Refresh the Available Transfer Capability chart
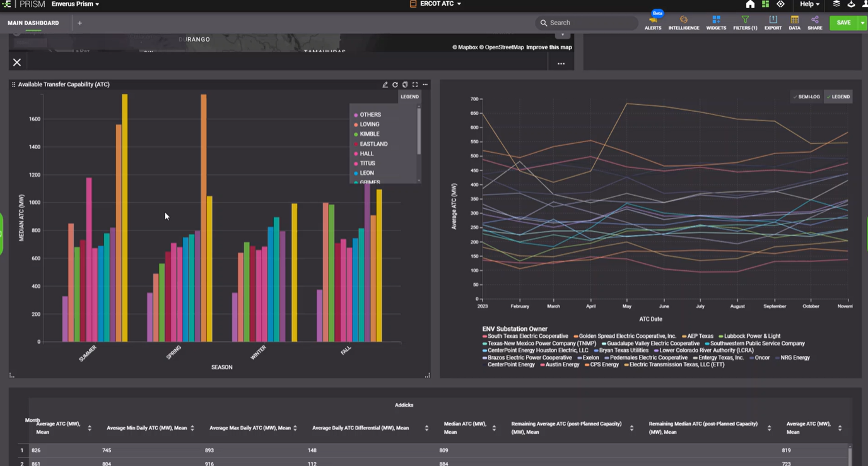 coord(395,85)
